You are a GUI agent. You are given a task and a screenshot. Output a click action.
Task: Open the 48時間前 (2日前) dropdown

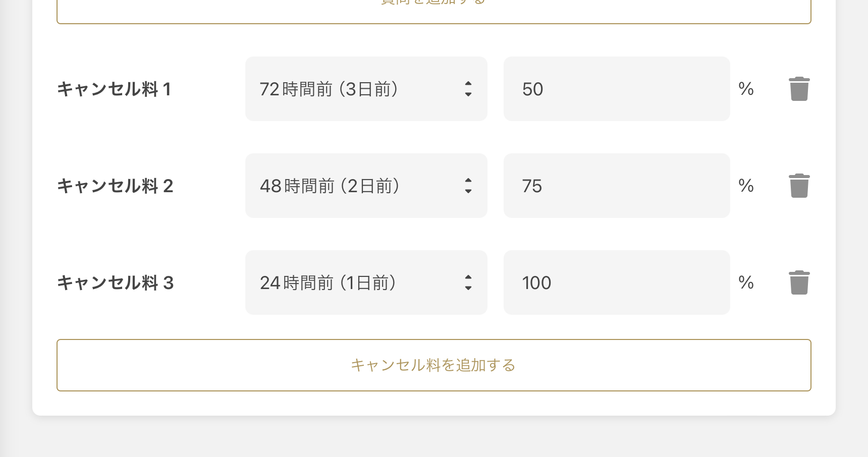click(x=366, y=186)
